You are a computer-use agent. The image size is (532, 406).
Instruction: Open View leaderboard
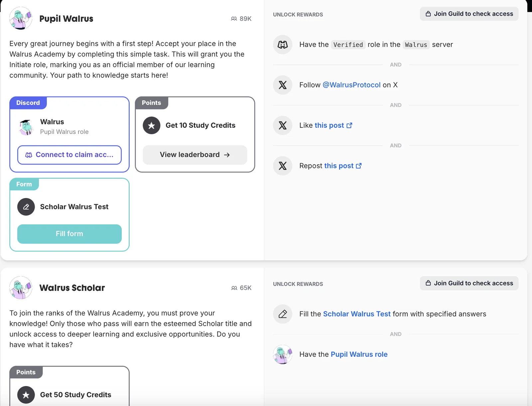pyautogui.click(x=195, y=155)
